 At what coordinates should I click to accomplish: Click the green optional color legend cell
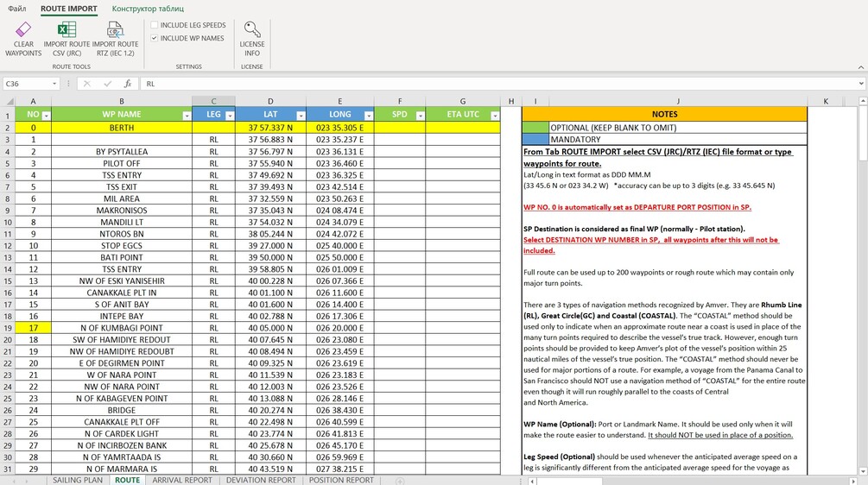(535, 128)
